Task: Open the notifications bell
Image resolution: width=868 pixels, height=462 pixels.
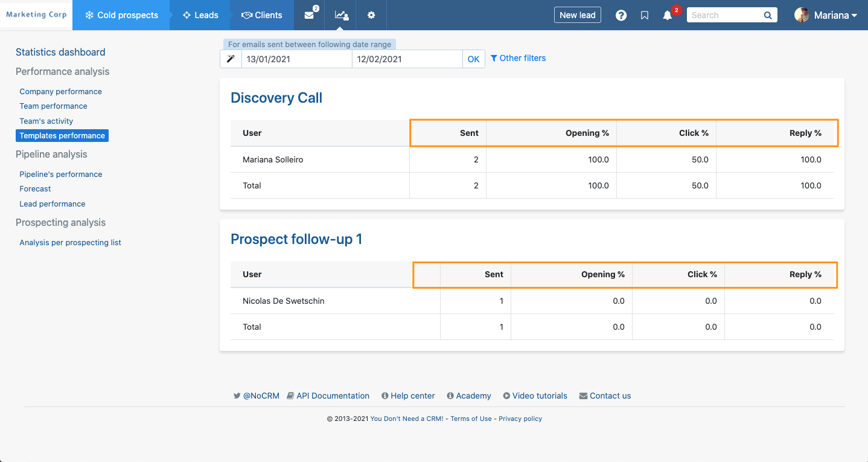Action: [668, 16]
